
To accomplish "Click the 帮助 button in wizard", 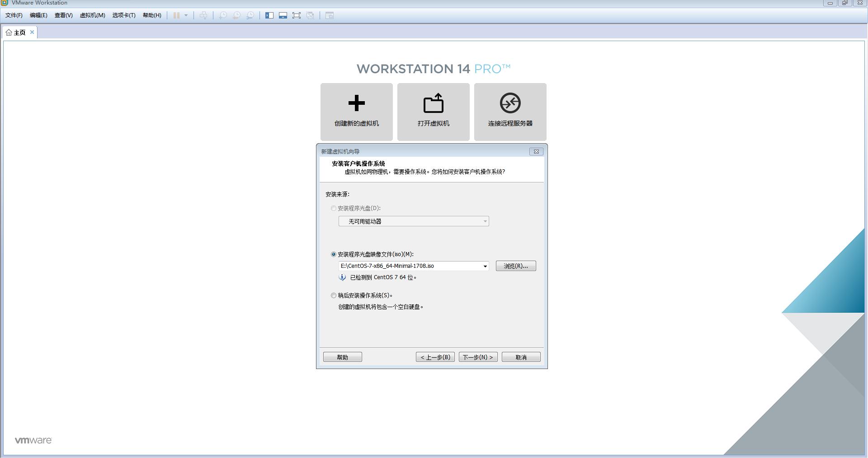I will pos(343,357).
